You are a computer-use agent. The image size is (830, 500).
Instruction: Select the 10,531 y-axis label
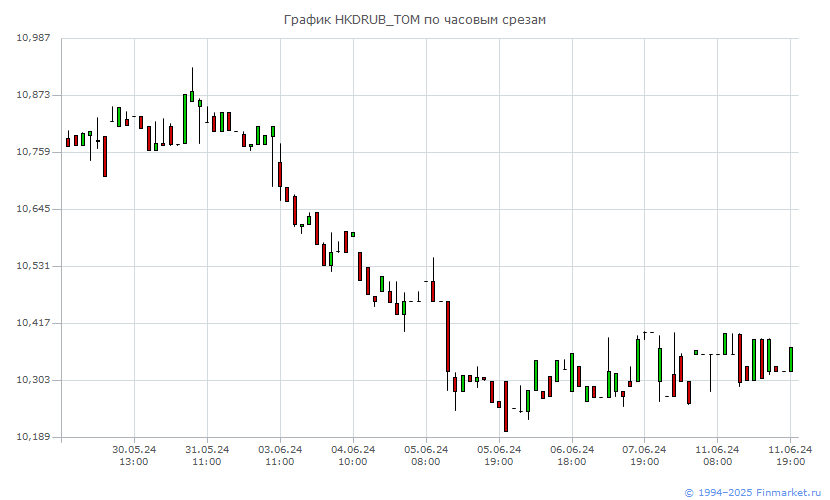point(33,266)
